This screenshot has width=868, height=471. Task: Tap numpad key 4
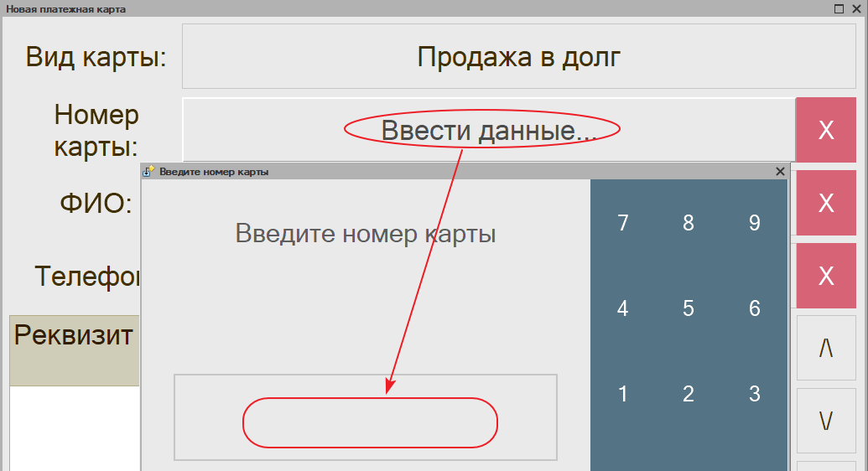(622, 308)
